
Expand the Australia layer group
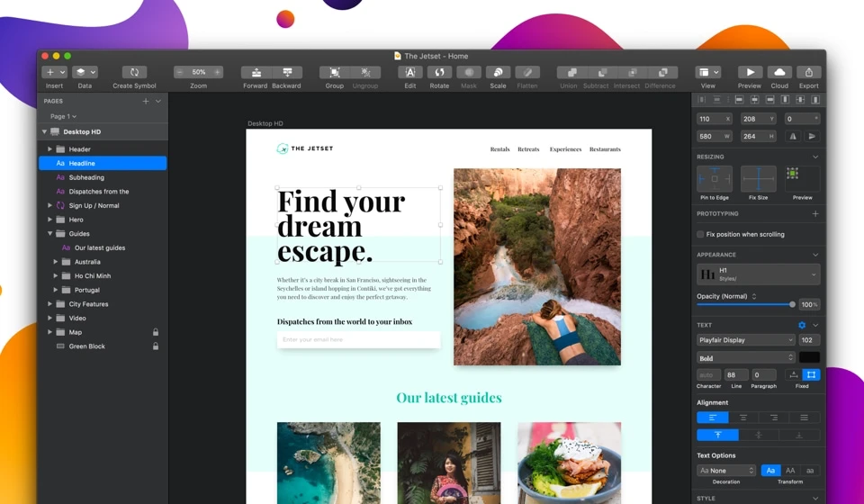point(55,262)
